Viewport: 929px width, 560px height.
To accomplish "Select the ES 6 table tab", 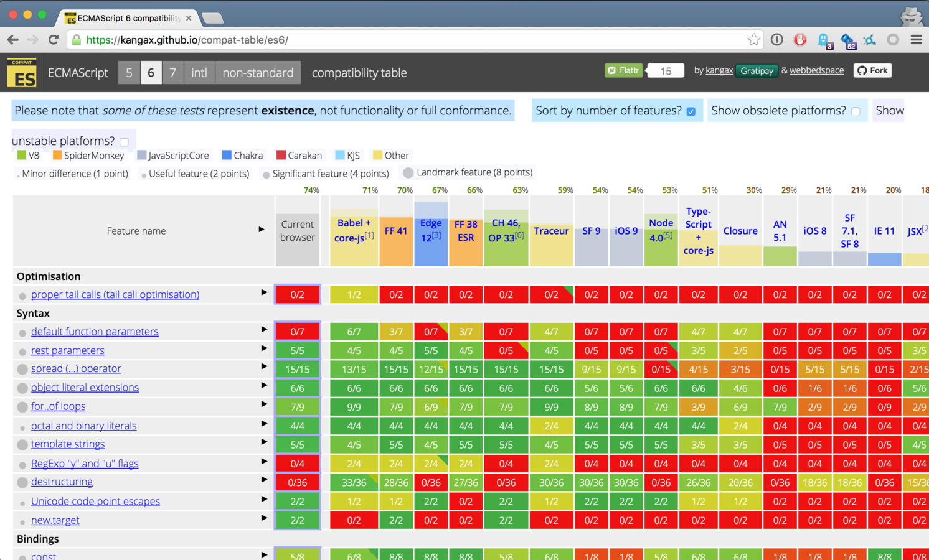I will tap(151, 73).
